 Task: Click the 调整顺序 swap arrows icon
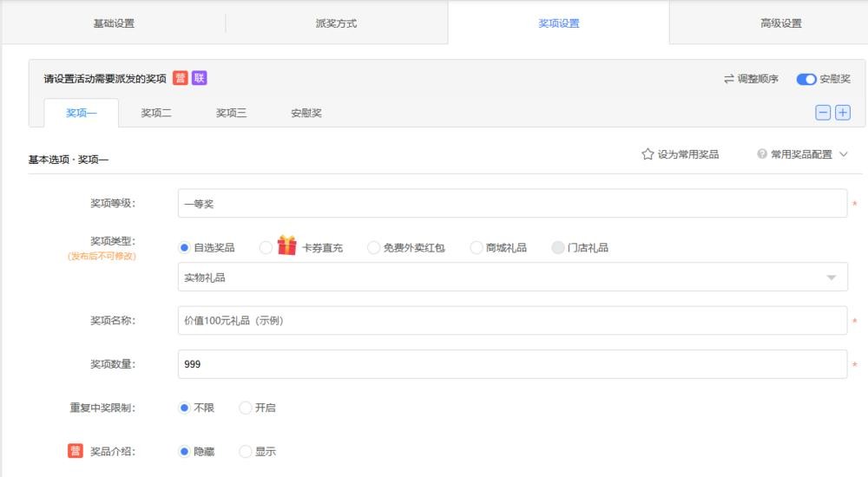(729, 79)
